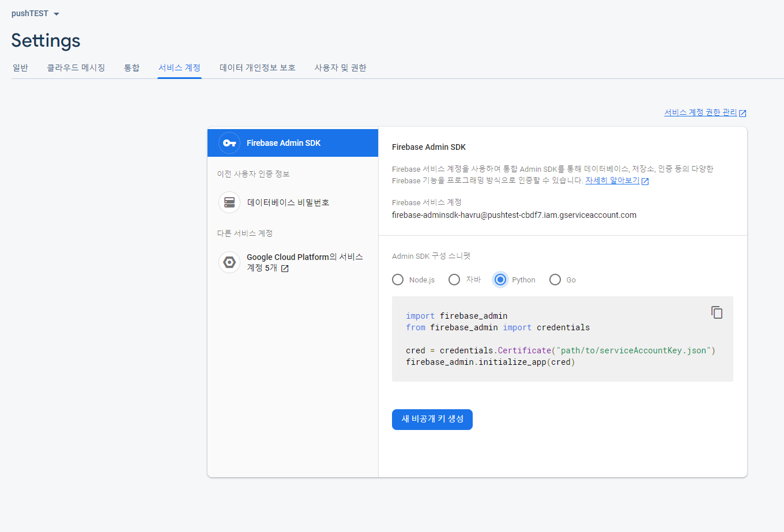Click the external-link icon after 자세히 알아보기

point(645,181)
